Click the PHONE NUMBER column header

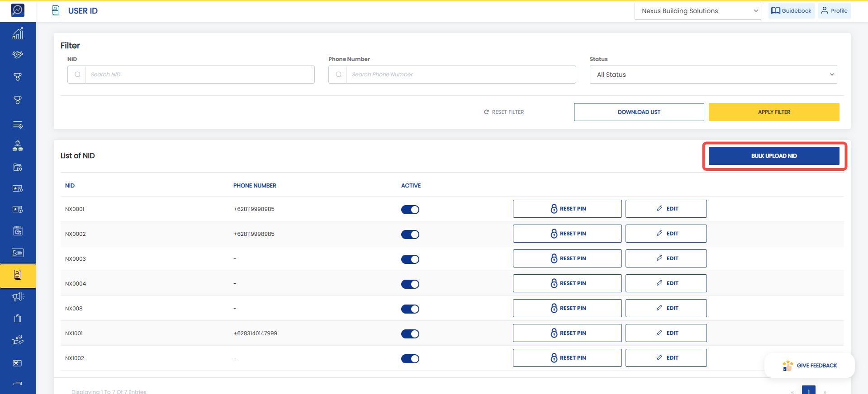click(255, 186)
